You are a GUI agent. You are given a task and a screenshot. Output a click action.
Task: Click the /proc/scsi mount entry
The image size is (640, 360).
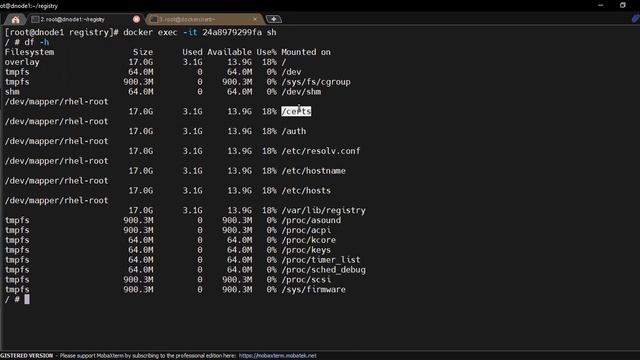(x=306, y=280)
